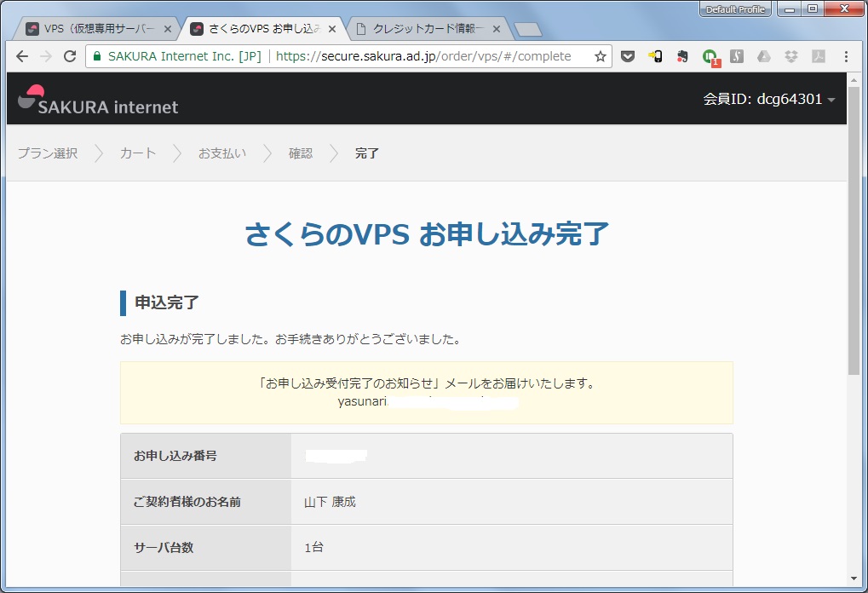The image size is (868, 593).
Task: Expand the 会員ID: dcg64301 dropdown
Action: tap(769, 99)
